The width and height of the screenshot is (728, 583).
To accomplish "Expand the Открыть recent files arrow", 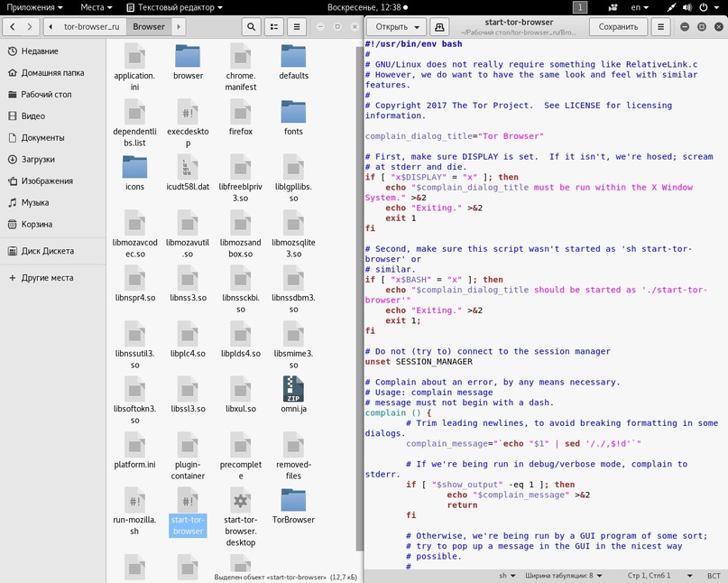I will tap(417, 27).
